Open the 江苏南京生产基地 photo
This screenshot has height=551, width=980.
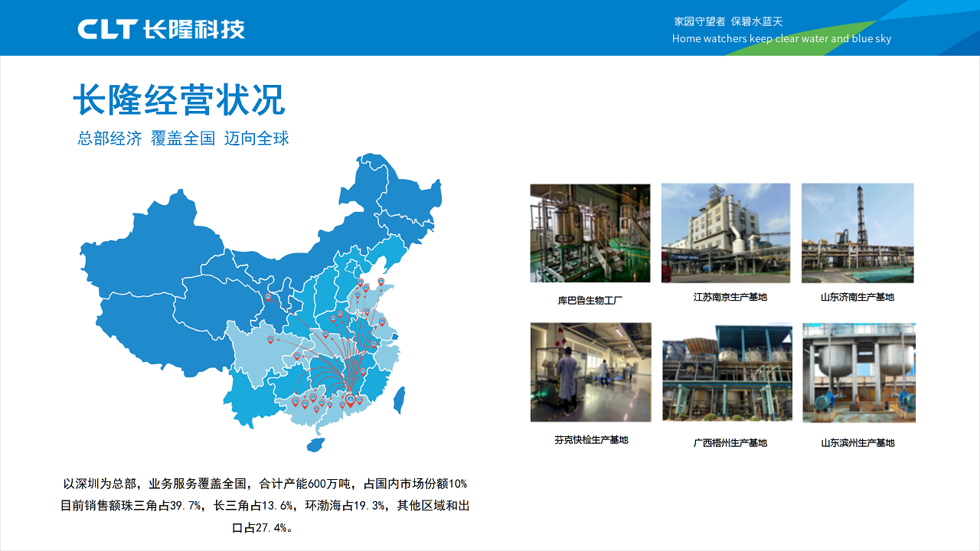725,233
